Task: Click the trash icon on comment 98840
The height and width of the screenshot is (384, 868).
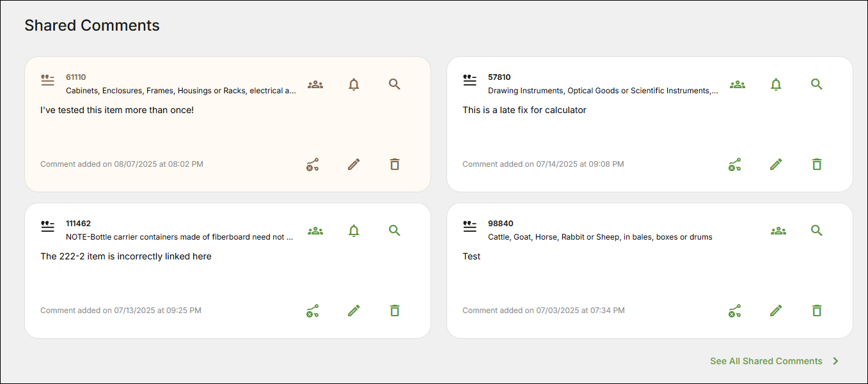Action: pyautogui.click(x=817, y=311)
